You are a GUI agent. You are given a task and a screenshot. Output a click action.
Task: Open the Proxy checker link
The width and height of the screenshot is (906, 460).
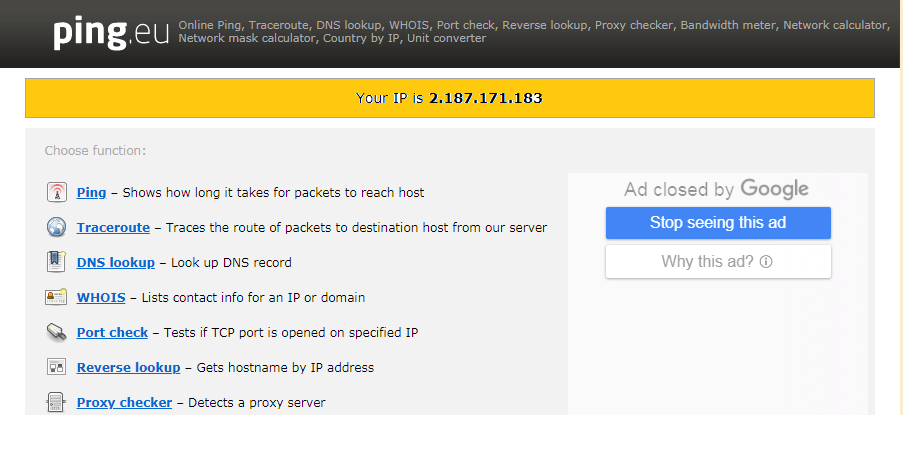point(124,402)
